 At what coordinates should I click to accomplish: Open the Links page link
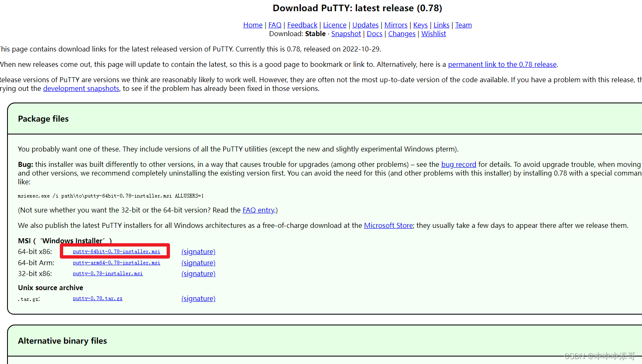441,25
